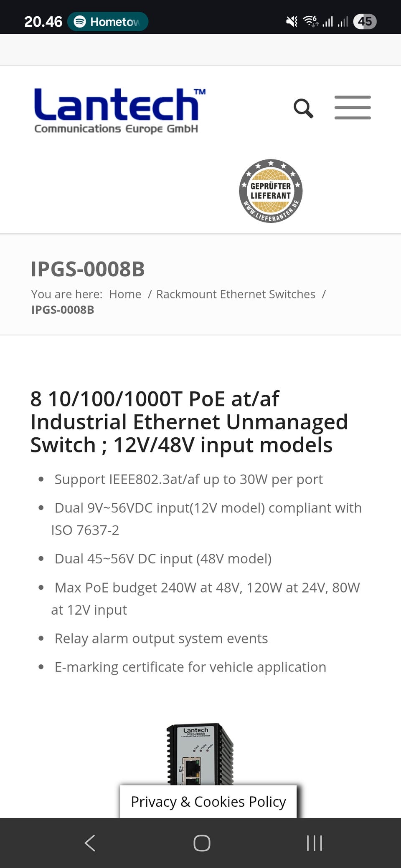Tap the muted sound status icon
Viewport: 401px width, 868px height.
pos(292,21)
